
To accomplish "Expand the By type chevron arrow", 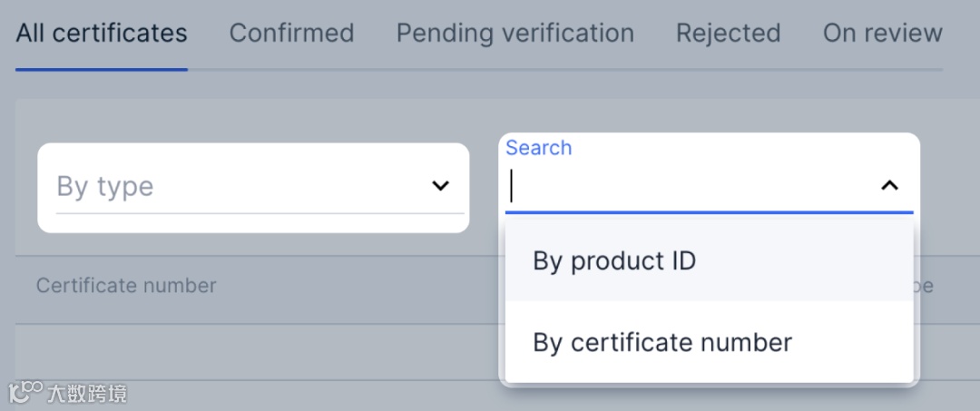I will pos(440,186).
